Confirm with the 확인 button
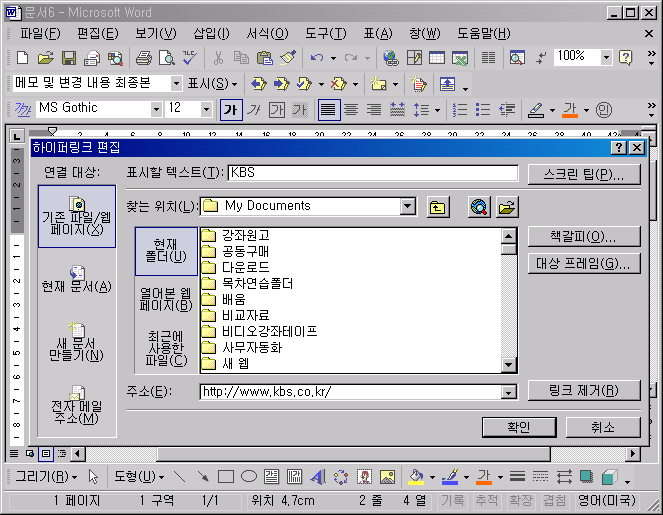This screenshot has width=663, height=515. (x=519, y=427)
